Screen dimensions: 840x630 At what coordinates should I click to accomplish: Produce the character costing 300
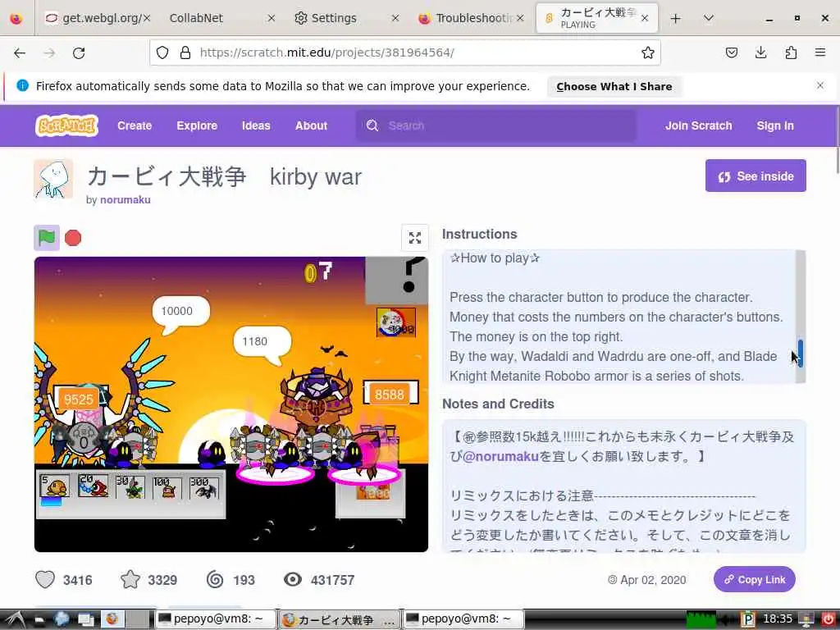pos(204,487)
